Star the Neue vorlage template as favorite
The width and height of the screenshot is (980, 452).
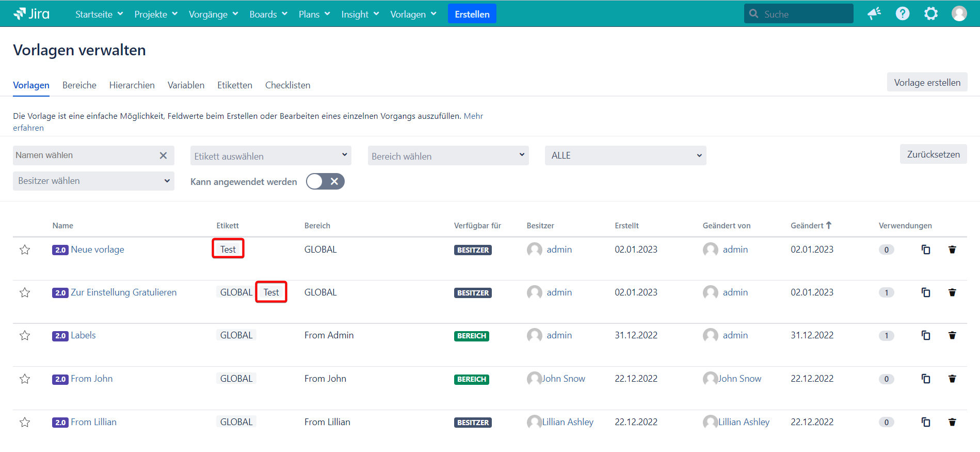pos(25,250)
